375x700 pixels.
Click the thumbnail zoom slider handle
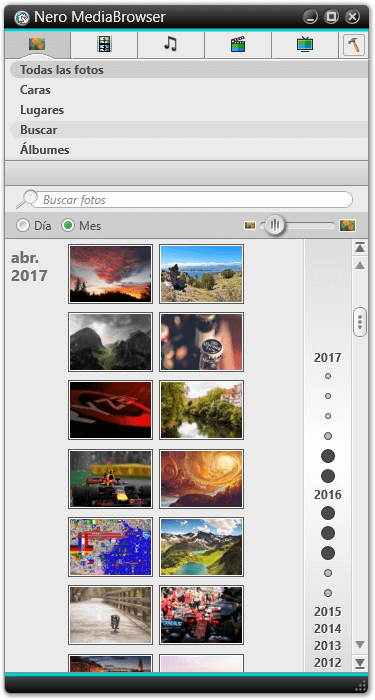275,225
